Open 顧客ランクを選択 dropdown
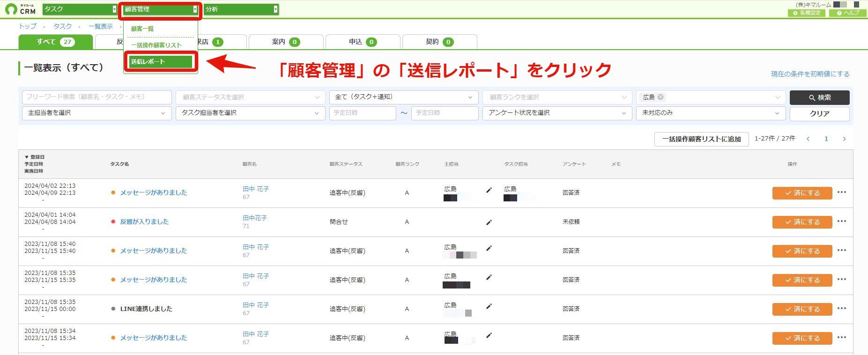The width and height of the screenshot is (868, 355). coord(557,97)
